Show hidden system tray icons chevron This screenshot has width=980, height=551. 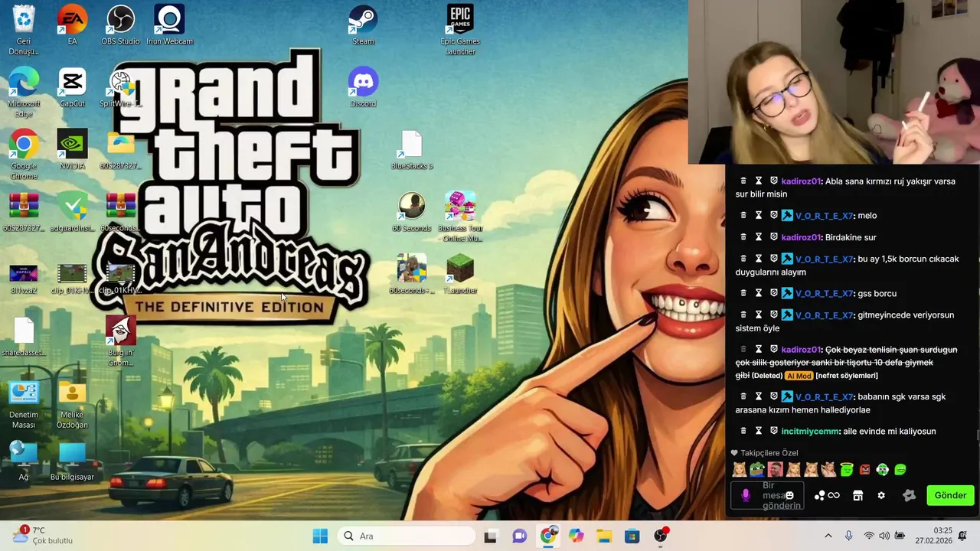(x=828, y=536)
